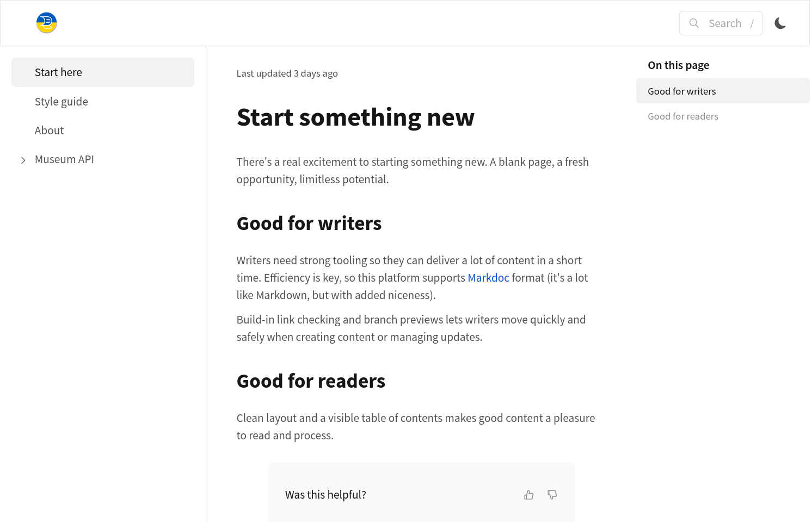This screenshot has height=522, width=812.
Task: Open the Markdoc hyperlink
Action: click(488, 278)
